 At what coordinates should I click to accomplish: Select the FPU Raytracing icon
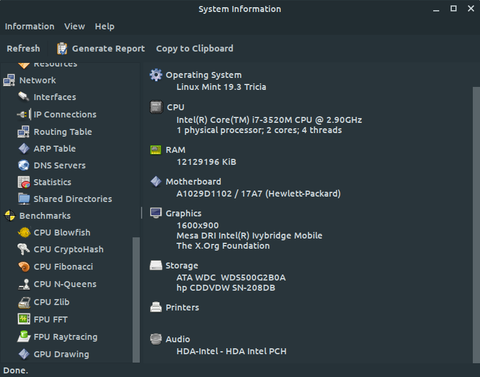24,336
